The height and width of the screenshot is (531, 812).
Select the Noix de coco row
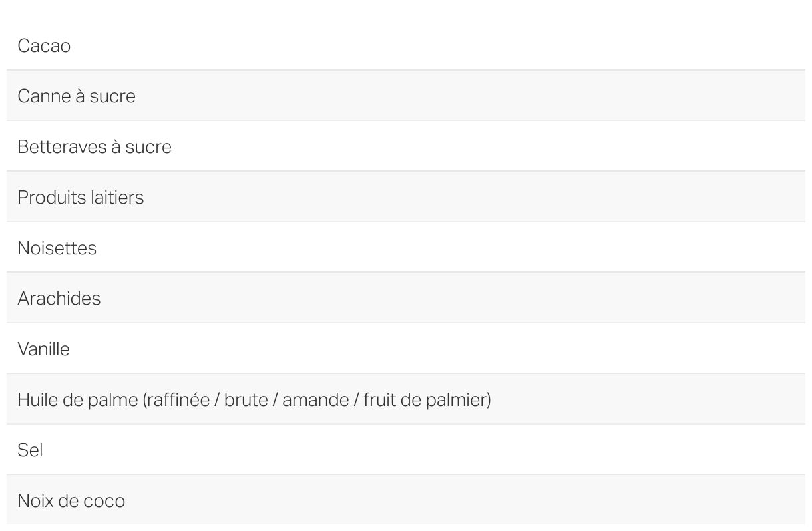[x=406, y=500]
